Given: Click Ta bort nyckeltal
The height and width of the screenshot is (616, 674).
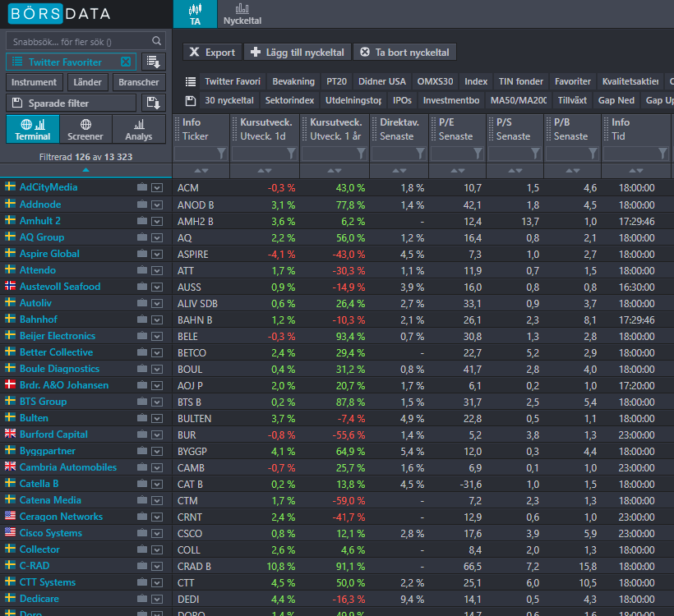Looking at the screenshot, I should 404,53.
